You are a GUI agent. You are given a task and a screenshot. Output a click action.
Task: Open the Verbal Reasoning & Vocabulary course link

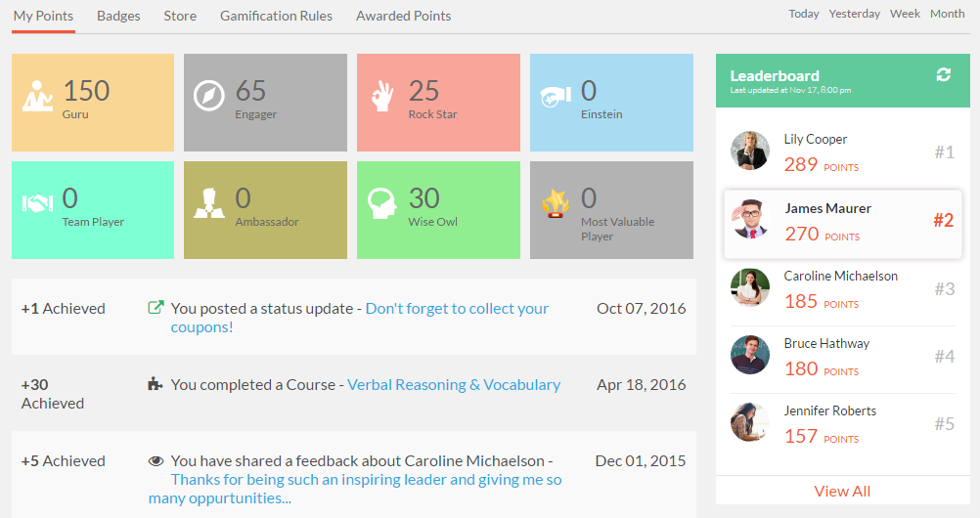(x=454, y=385)
